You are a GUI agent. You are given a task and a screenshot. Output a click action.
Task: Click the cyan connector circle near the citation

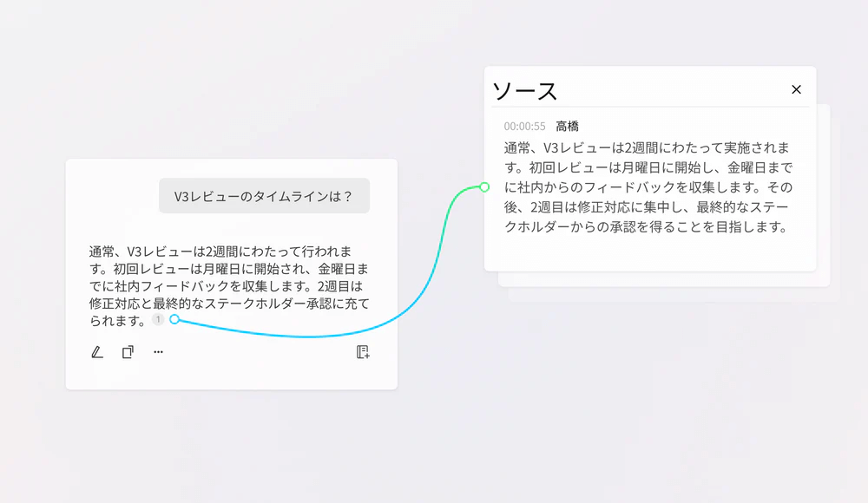[174, 319]
